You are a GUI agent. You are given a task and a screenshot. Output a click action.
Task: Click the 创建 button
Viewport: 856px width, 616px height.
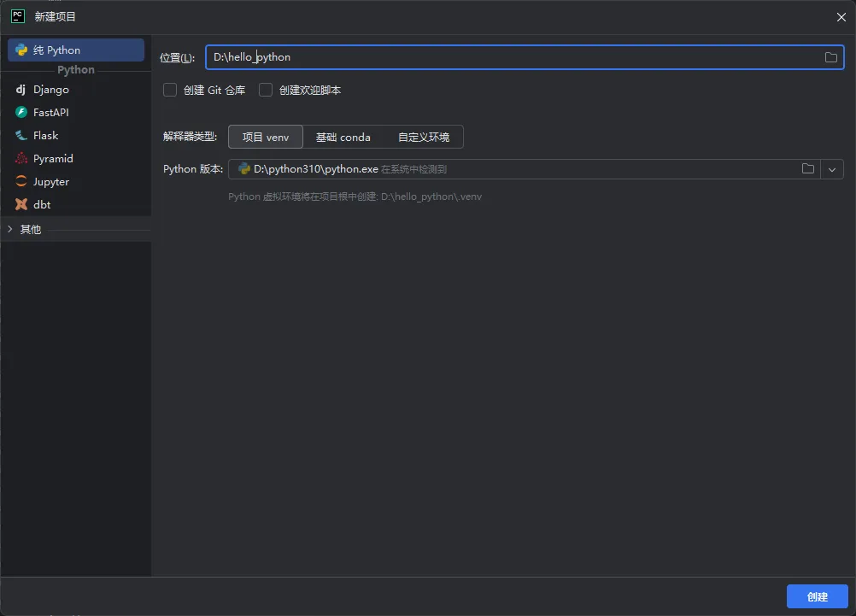point(818,596)
